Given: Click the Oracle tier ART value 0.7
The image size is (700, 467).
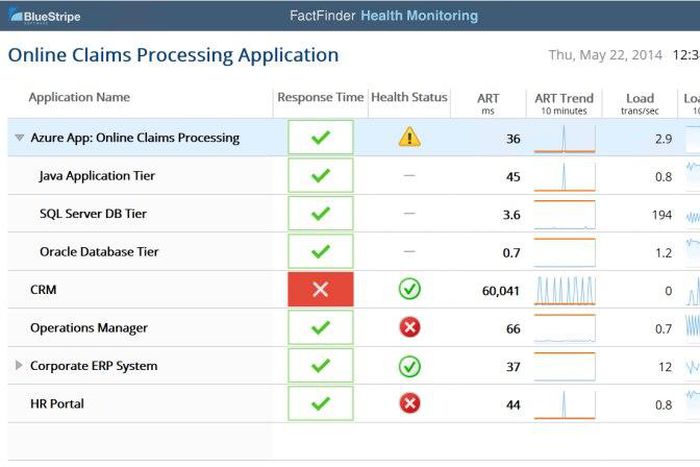Looking at the screenshot, I should tap(511, 253).
